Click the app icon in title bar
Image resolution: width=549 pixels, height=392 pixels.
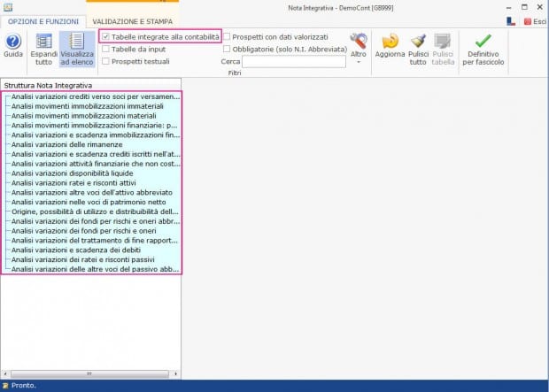coord(8,7)
